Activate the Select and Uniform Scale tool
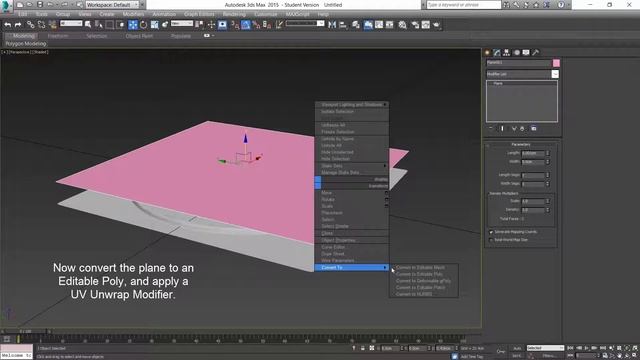This screenshot has width=640, height=360. pyautogui.click(x=154, y=25)
